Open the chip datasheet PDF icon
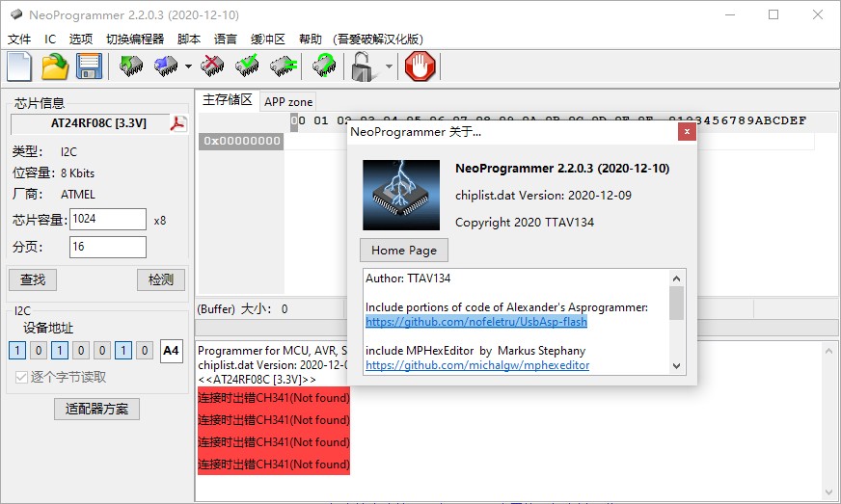The image size is (841, 504). tap(178, 123)
